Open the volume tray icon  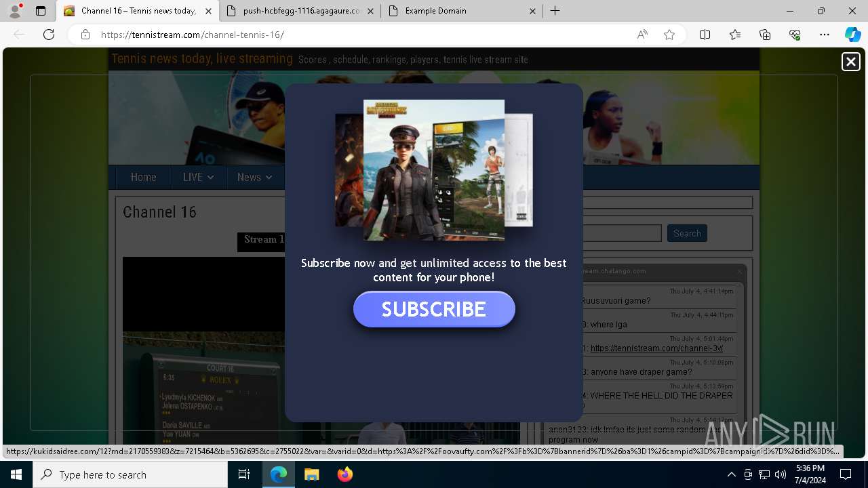pos(781,474)
